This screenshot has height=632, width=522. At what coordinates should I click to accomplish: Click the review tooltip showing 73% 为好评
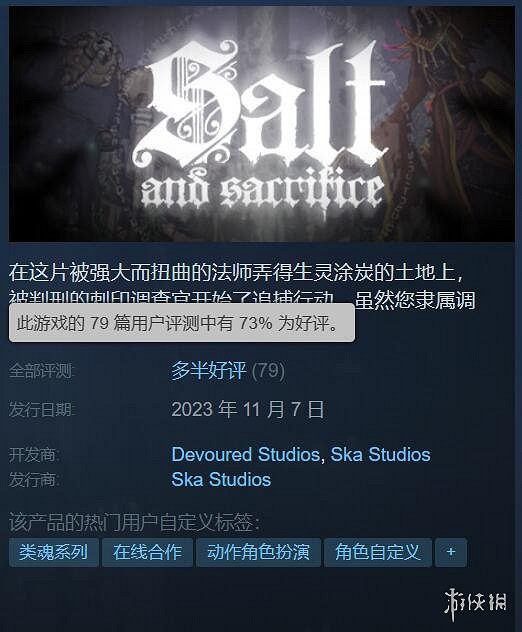(182, 323)
